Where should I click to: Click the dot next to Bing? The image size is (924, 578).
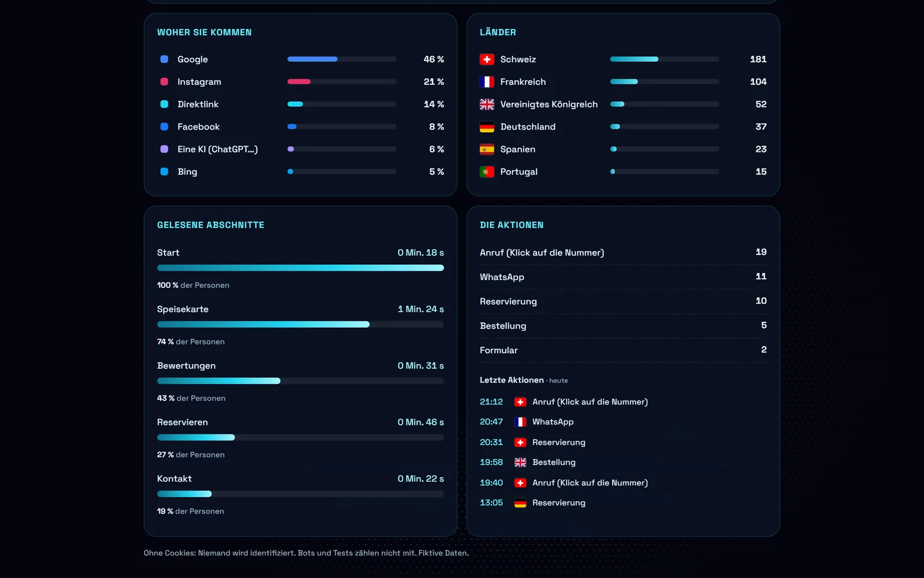tap(164, 172)
